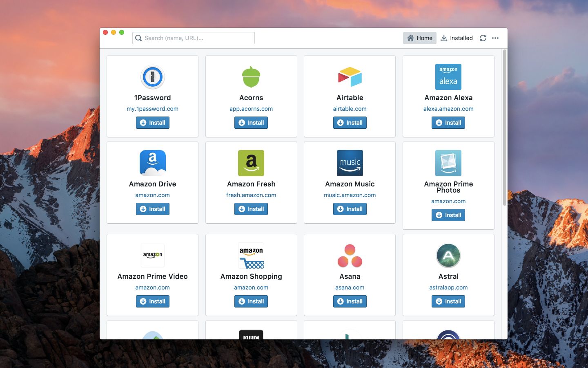The width and height of the screenshot is (588, 368).
Task: Open the alexa.amazon.com link
Action: [x=448, y=109]
